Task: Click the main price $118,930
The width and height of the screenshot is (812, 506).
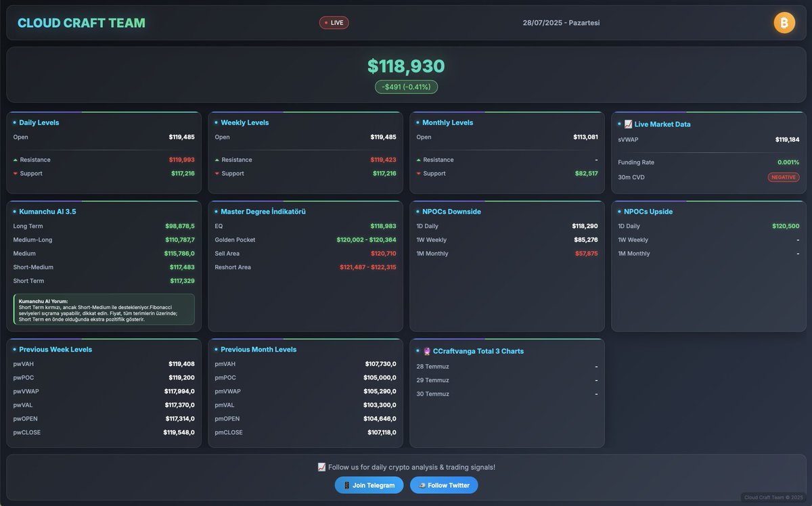Action: 406,66
